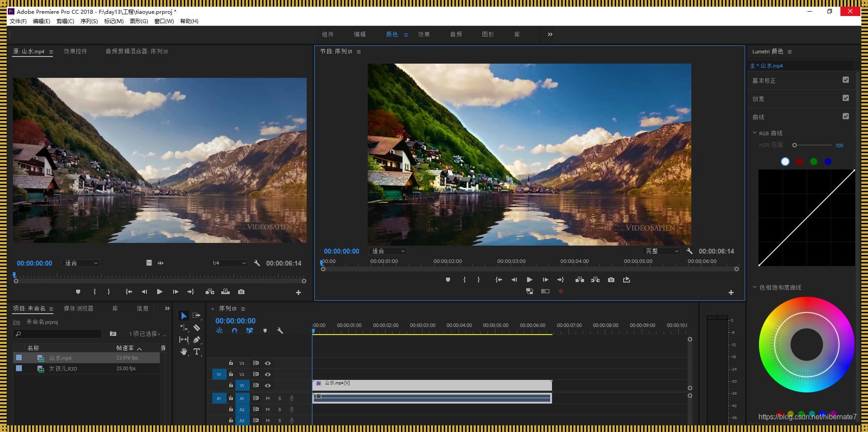Disable the 基本校正 checkbox
Screen dimensions: 868x432
tap(846, 80)
